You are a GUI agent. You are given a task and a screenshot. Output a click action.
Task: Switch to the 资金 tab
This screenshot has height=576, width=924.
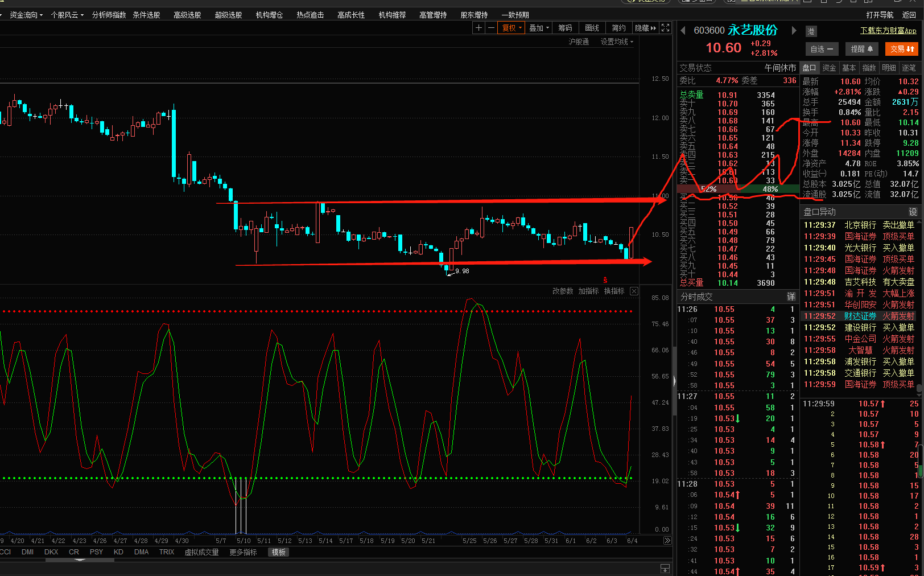829,68
